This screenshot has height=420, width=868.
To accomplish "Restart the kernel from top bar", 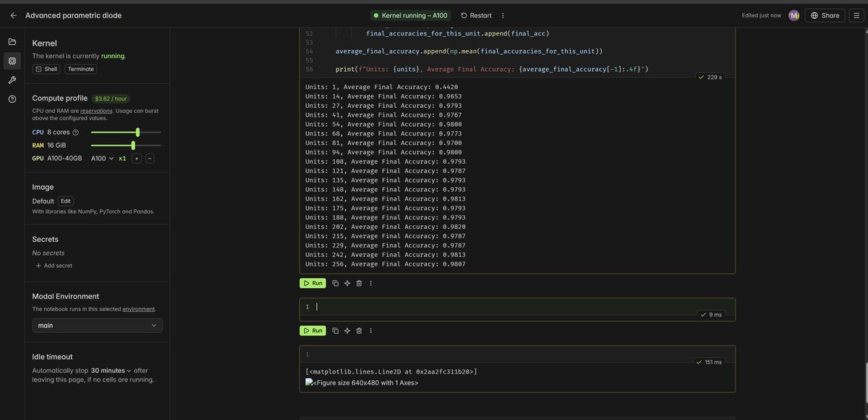I will pos(476,15).
